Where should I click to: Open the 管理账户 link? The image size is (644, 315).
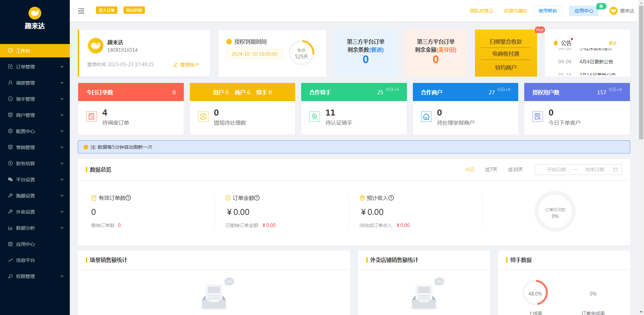186,65
